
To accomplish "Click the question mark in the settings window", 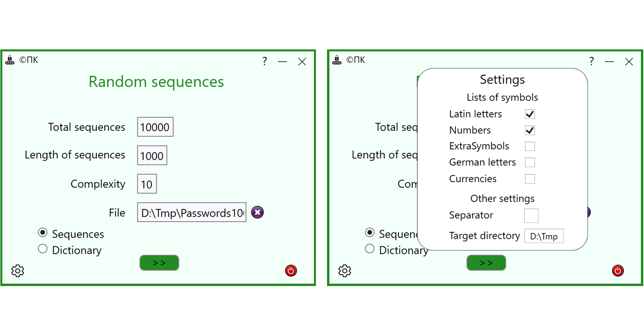I will [x=591, y=61].
